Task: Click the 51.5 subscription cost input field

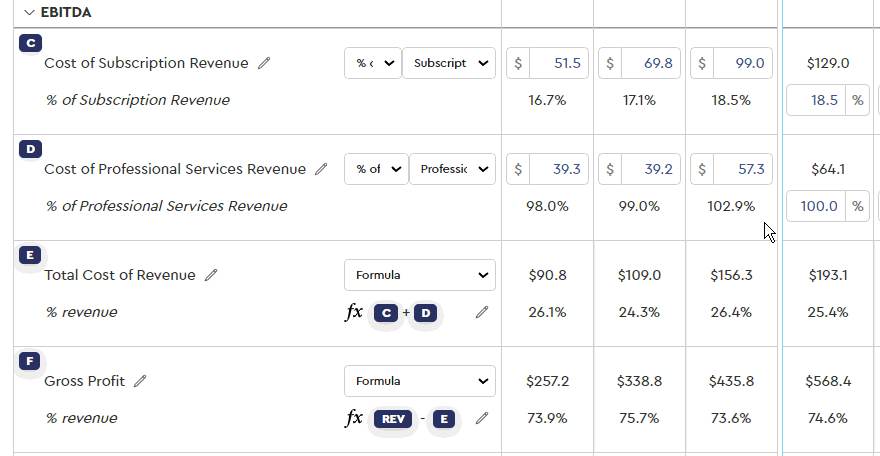Action: pyautogui.click(x=557, y=63)
